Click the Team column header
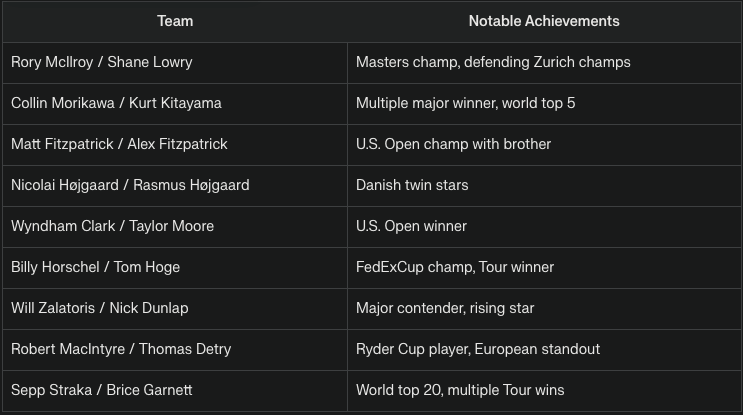 (175, 21)
